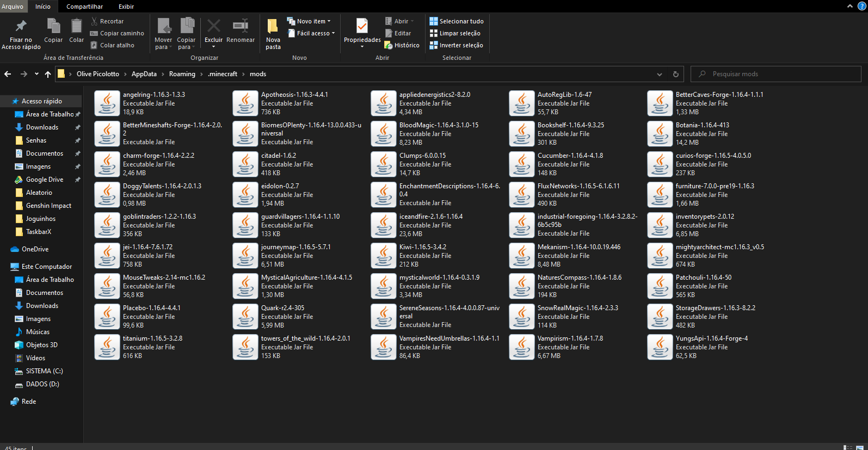Click the Recortar scissors icon
Screen dimensions: 868x450
pyautogui.click(x=94, y=21)
